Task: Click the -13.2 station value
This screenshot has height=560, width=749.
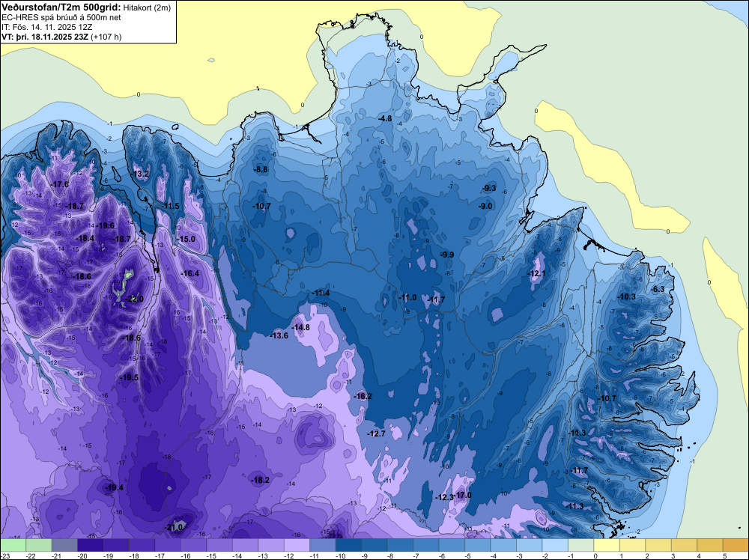Action: pyautogui.click(x=141, y=174)
